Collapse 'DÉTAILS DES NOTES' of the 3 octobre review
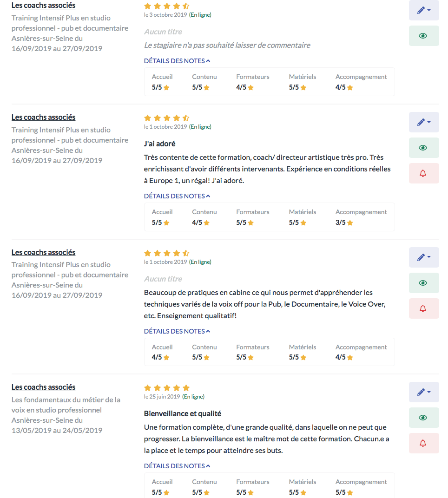 pos(177,61)
